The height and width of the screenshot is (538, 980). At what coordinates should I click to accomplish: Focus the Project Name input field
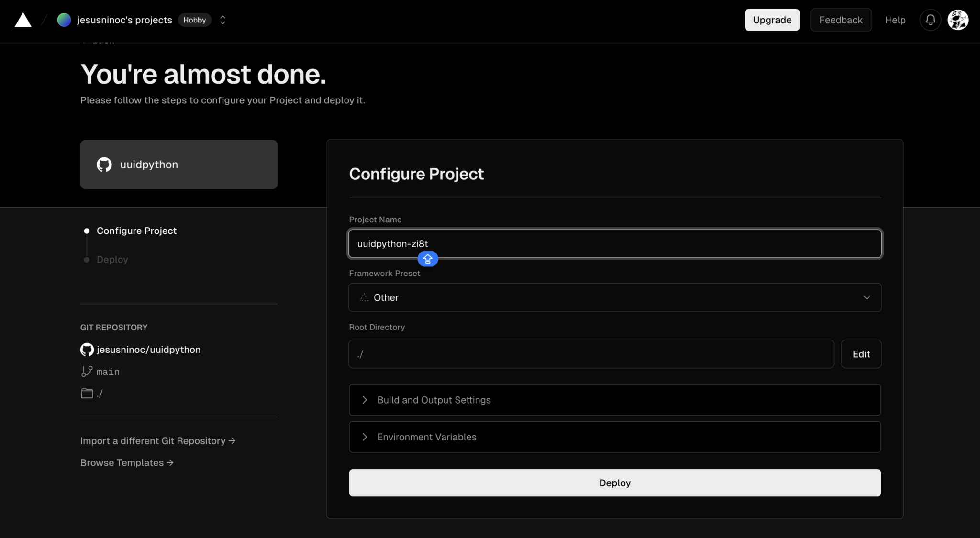pos(615,244)
